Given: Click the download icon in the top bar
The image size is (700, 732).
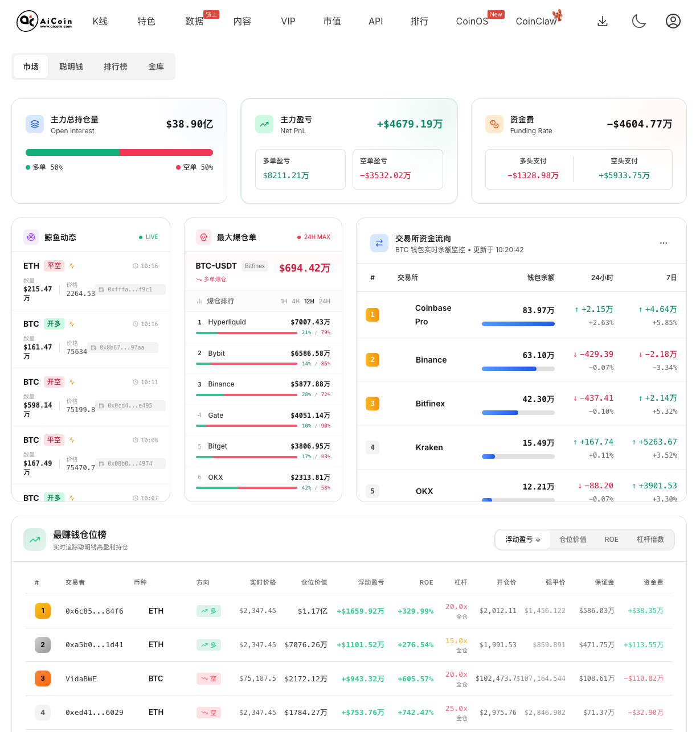Looking at the screenshot, I should pos(603,20).
